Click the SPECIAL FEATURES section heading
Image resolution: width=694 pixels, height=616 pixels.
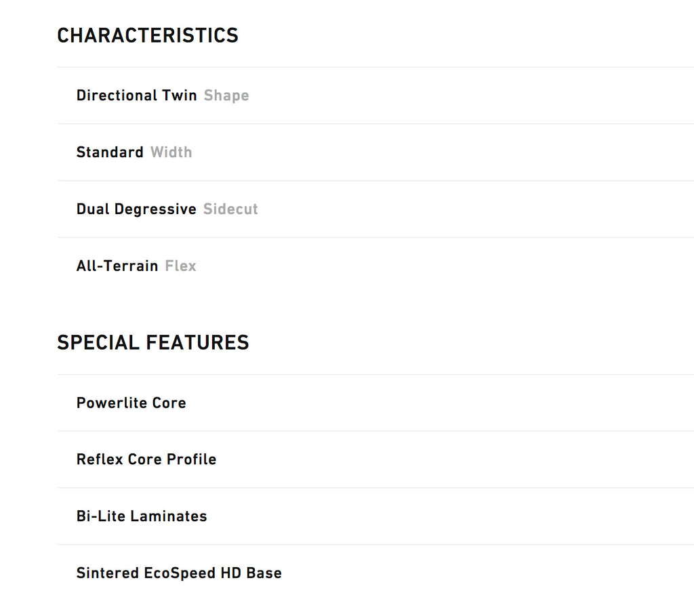point(152,343)
